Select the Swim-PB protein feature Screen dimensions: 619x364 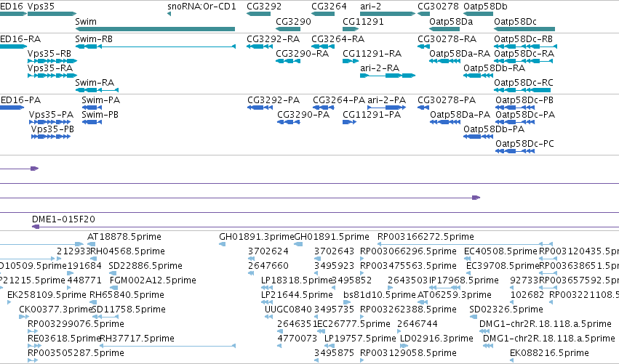tap(92, 122)
